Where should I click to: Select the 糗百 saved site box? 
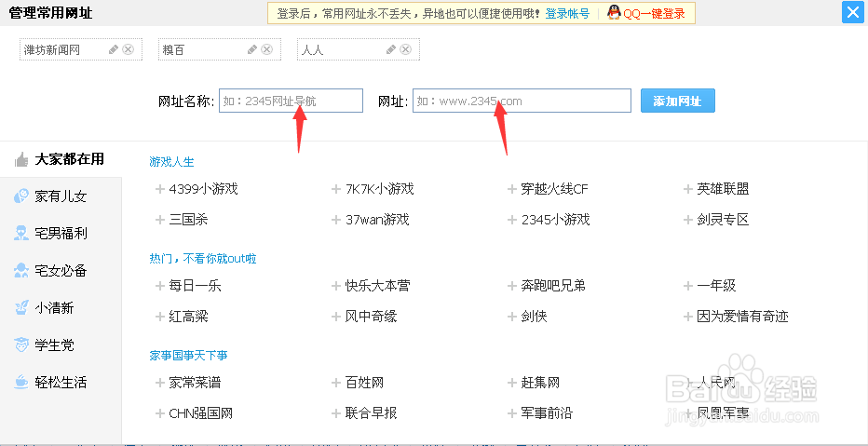(x=220, y=49)
